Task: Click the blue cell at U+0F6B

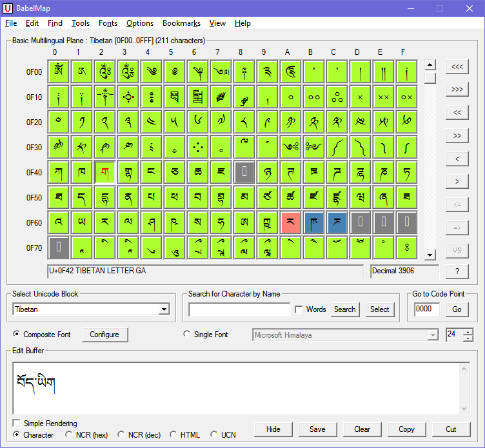Action: click(313, 222)
